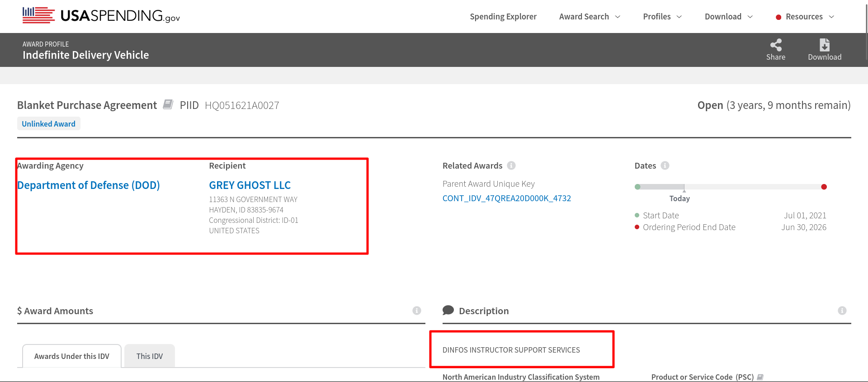
Task: Open the GREY GHOST LLC recipient profile
Action: 250,185
